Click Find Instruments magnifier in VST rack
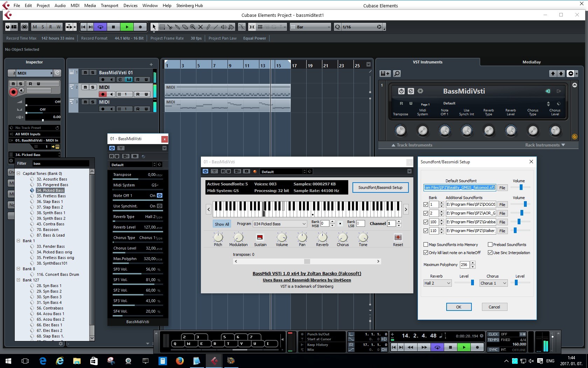The width and height of the screenshot is (588, 368). [x=397, y=74]
